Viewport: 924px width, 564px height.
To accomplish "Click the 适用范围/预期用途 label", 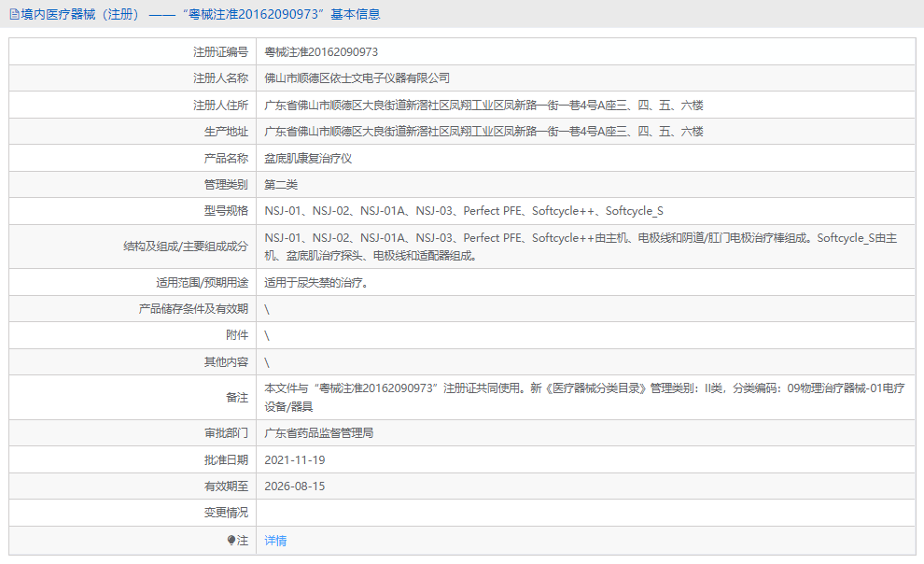I will (203, 282).
